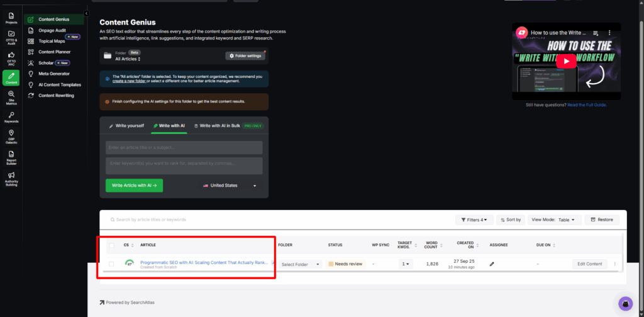Click the video playlist queue icon
The width and height of the screenshot is (644, 317).
[596, 33]
